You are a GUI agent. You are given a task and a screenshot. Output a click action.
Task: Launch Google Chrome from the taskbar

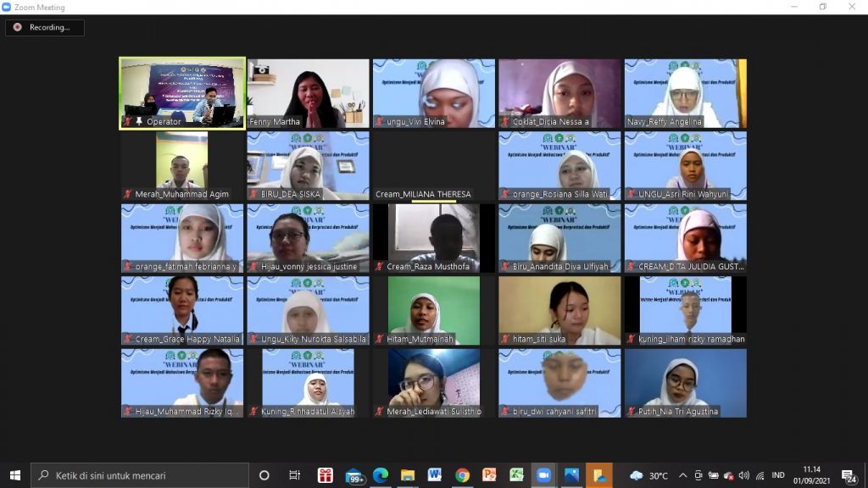[x=462, y=475]
